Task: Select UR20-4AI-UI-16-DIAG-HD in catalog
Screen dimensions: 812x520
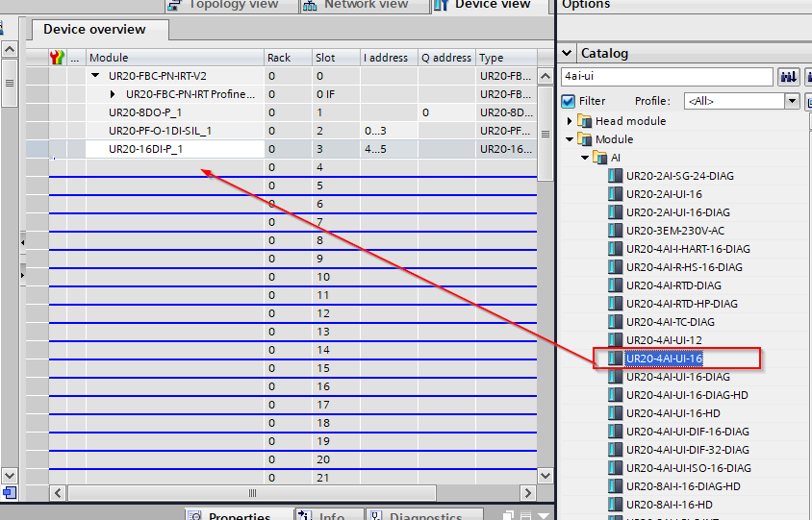Action: (x=687, y=395)
